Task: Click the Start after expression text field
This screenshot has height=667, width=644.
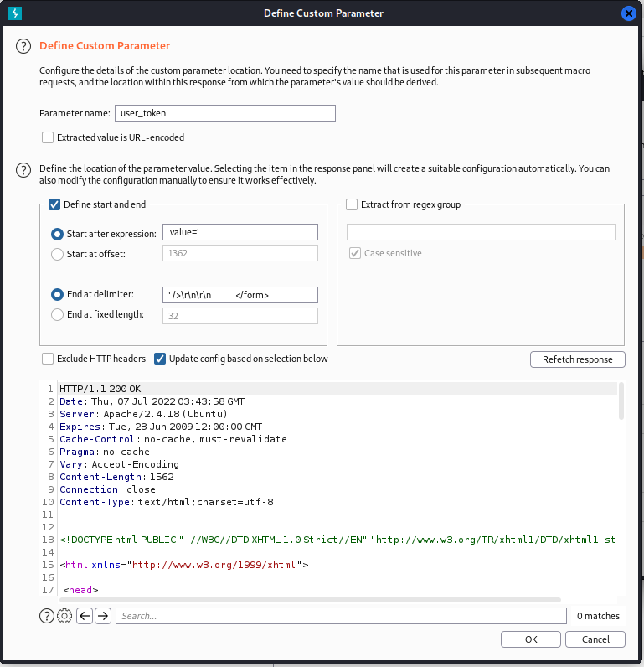Action: tap(240, 232)
